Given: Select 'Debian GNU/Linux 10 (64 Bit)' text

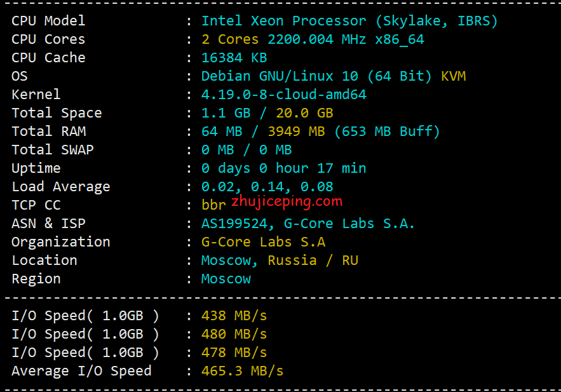Looking at the screenshot, I should tap(316, 76).
